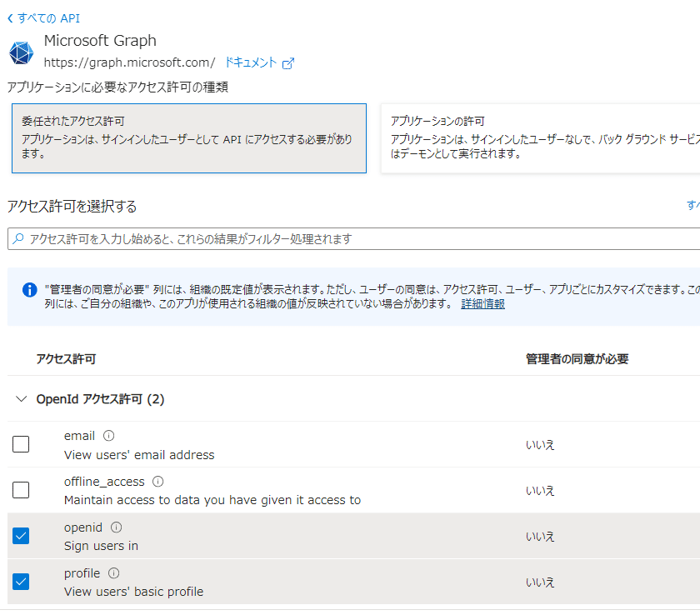700x615 pixels.
Task: Click the magnifier icon in search field
Action: coord(17,239)
